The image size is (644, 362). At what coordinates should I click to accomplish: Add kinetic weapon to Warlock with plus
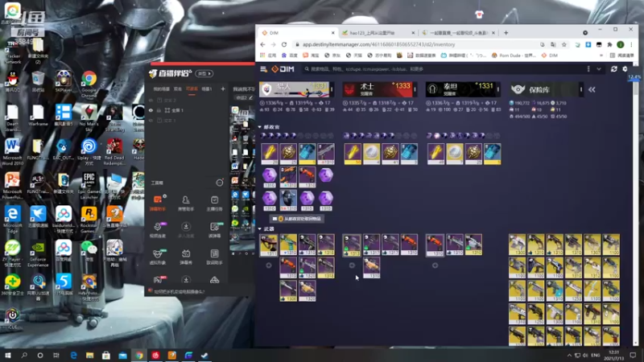tap(352, 265)
